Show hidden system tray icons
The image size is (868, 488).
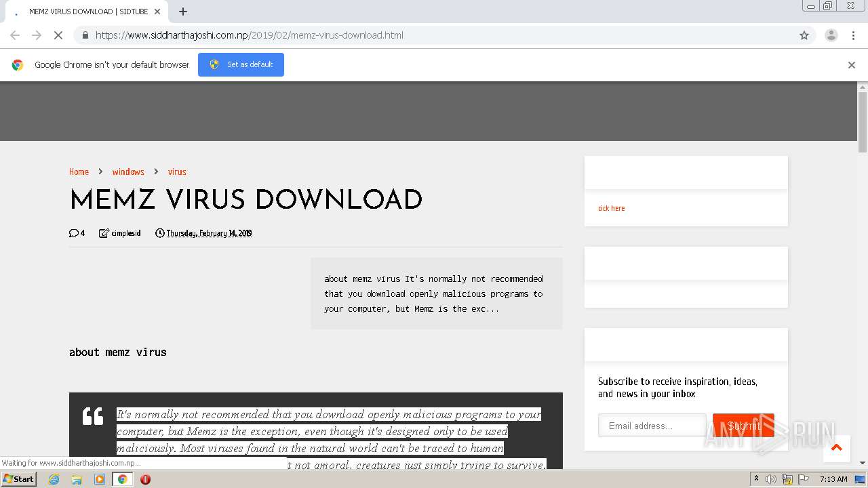coord(756,479)
